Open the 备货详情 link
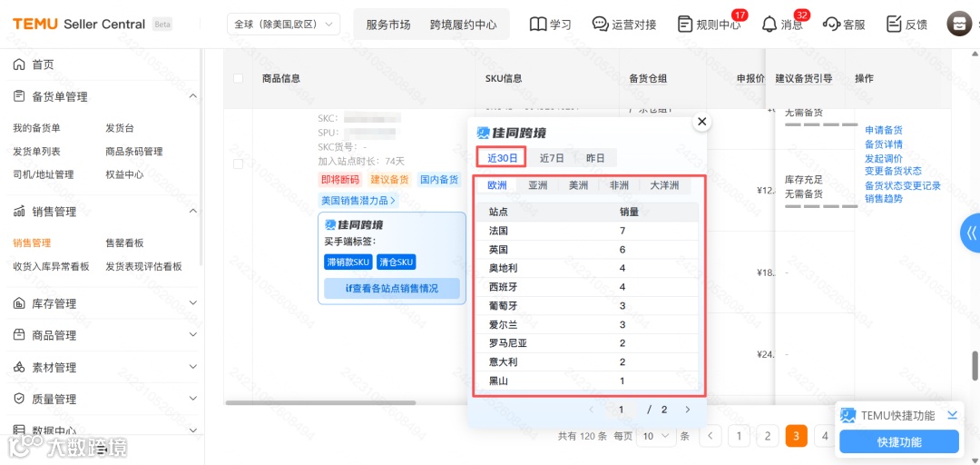Viewport: 980px width, 465px height. 883,143
